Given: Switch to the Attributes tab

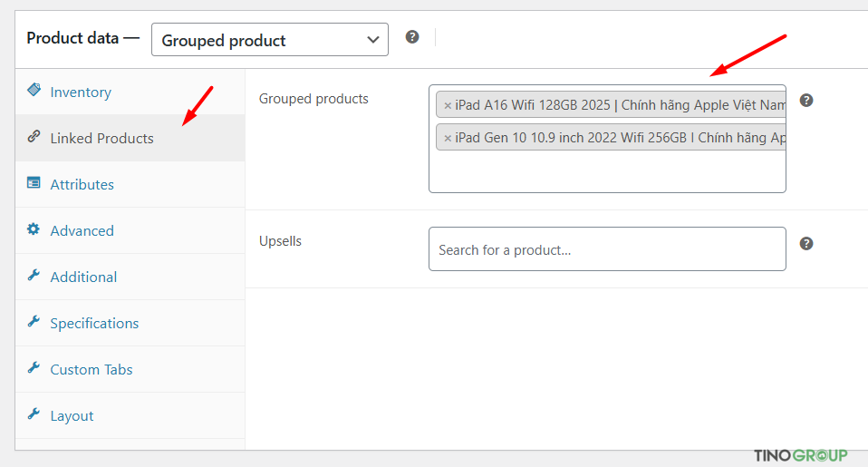Looking at the screenshot, I should [x=130, y=184].
